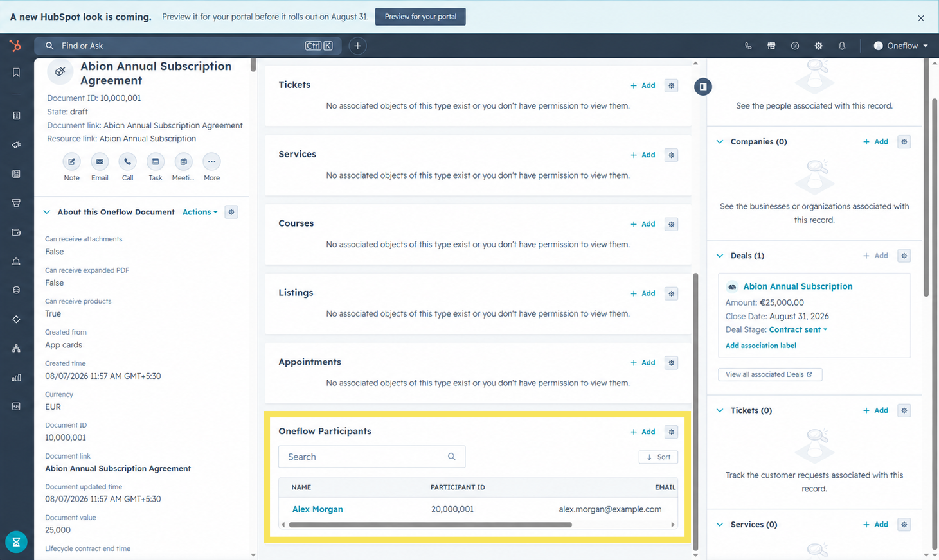939x560 pixels.
Task: Click the phone calling icon in top bar
Action: click(748, 46)
